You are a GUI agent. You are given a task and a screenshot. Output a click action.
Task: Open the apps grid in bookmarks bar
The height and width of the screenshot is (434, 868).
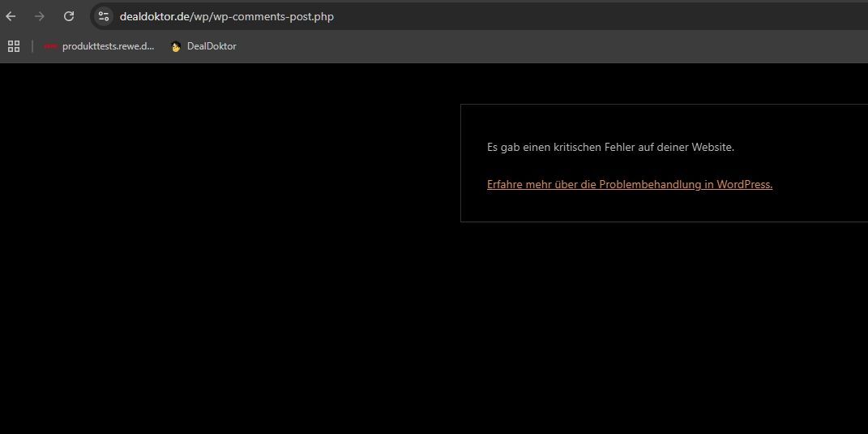pos(14,46)
